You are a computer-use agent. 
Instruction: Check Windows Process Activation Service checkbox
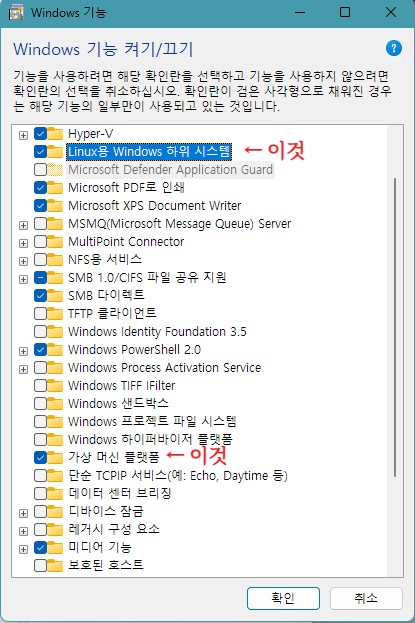pyautogui.click(x=41, y=368)
